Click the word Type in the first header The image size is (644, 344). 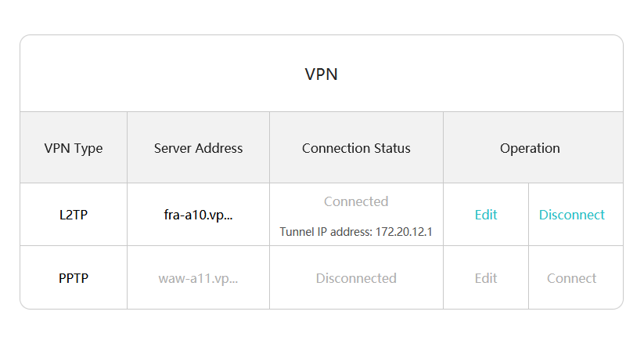[88, 148]
